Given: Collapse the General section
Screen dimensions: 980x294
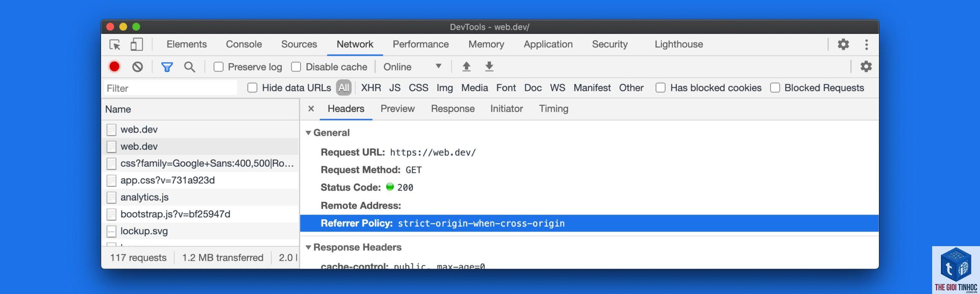Looking at the screenshot, I should point(308,133).
